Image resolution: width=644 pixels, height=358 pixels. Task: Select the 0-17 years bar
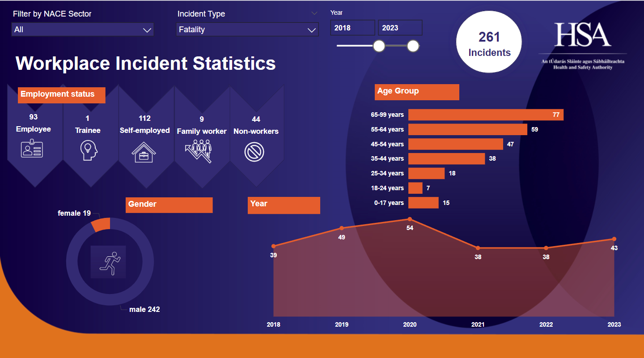(423, 203)
